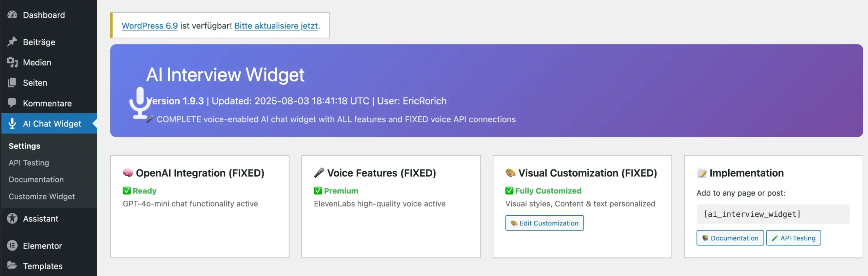The width and height of the screenshot is (868, 276).
Task: Click the Medien media icon
Action: [x=12, y=62]
